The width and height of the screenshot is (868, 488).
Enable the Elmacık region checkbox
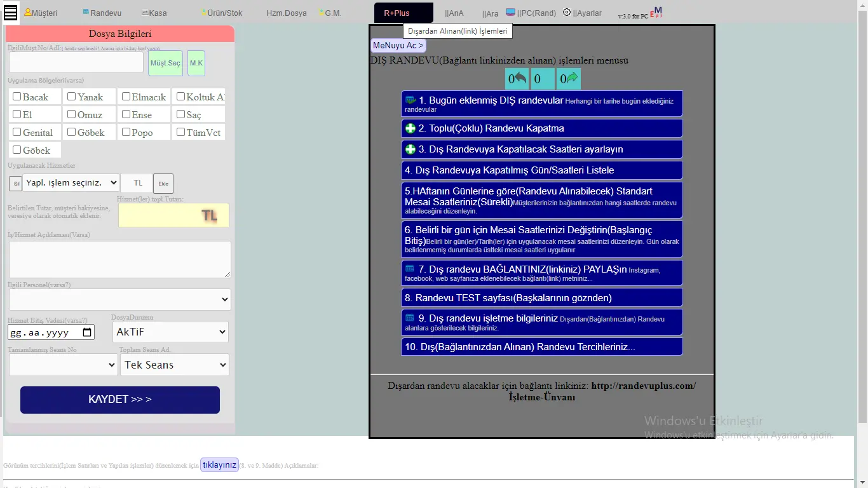point(126,97)
